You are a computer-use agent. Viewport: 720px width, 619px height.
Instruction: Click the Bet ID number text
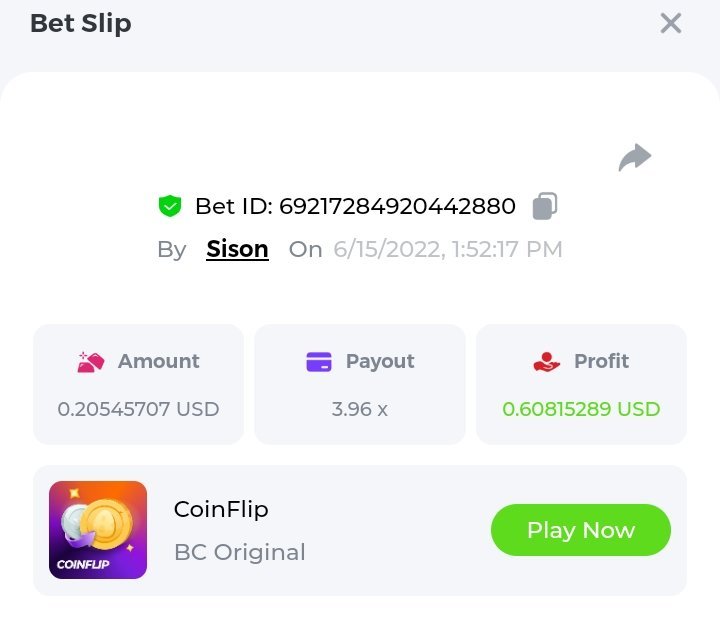(397, 206)
